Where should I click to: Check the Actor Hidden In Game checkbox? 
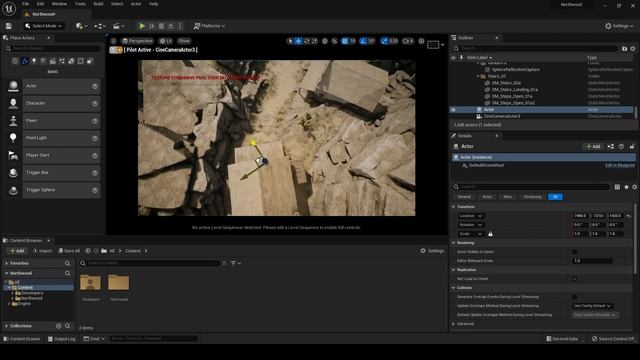pyautogui.click(x=575, y=252)
